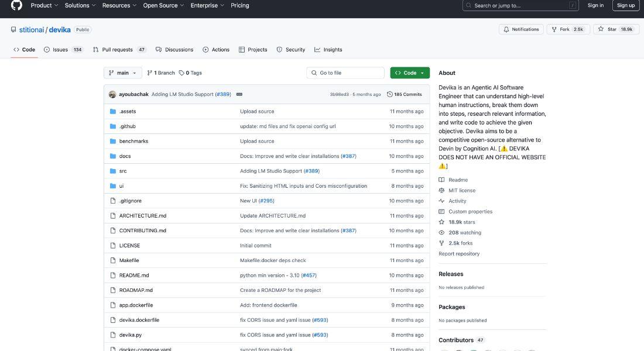
Task: Click the star icon beside 18.9k stars
Action: coord(441,222)
